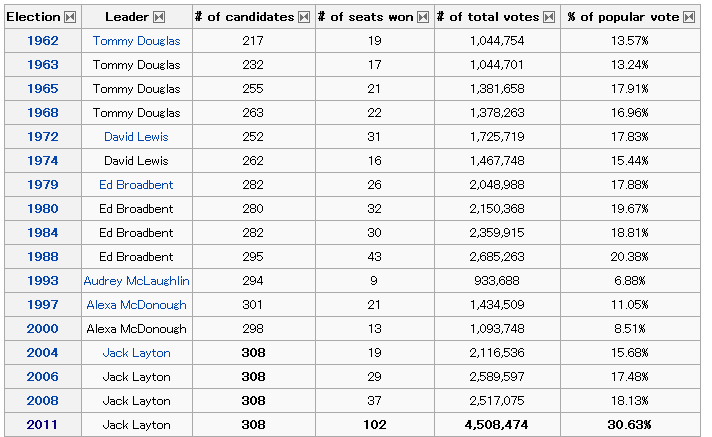This screenshot has height=437, width=712.
Task: Open Alexa McDonough blue link
Action: pyautogui.click(x=137, y=305)
